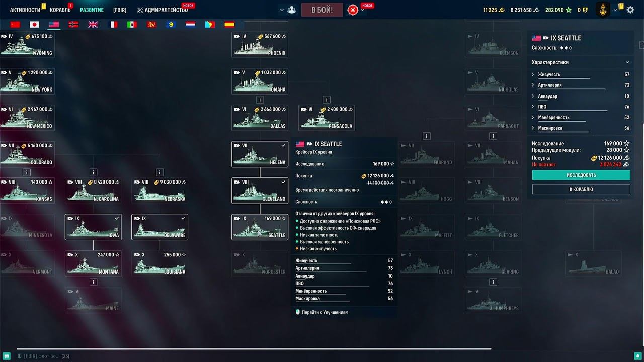The width and height of the screenshot is (644, 362).
Task: Select the Fletcher ship card
Action: pos(494,227)
